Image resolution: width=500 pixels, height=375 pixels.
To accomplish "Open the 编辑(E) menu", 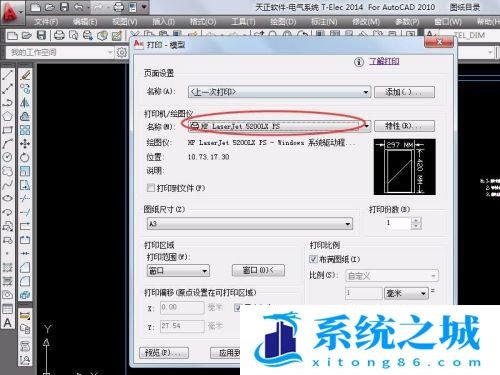I will 85,22.
